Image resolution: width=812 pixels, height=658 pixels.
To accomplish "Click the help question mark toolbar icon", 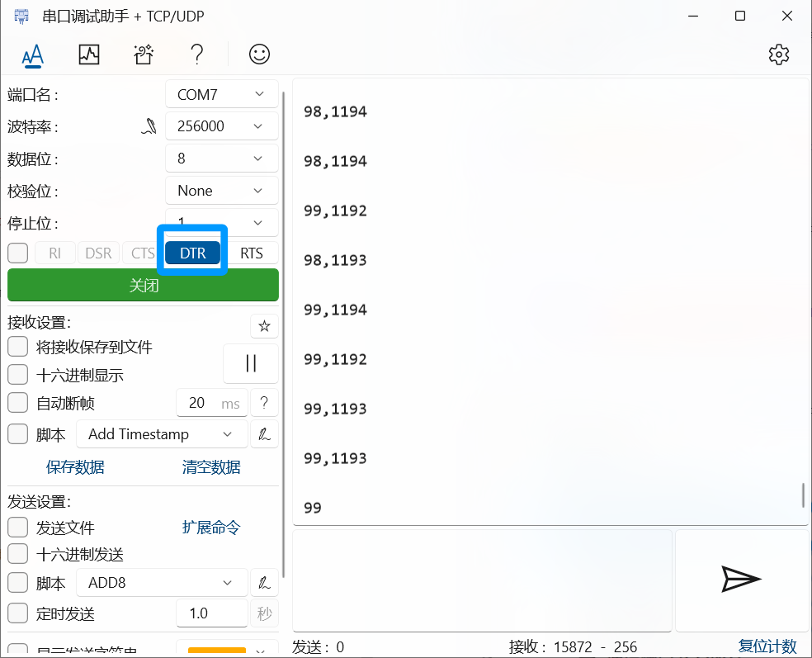I will [196, 55].
